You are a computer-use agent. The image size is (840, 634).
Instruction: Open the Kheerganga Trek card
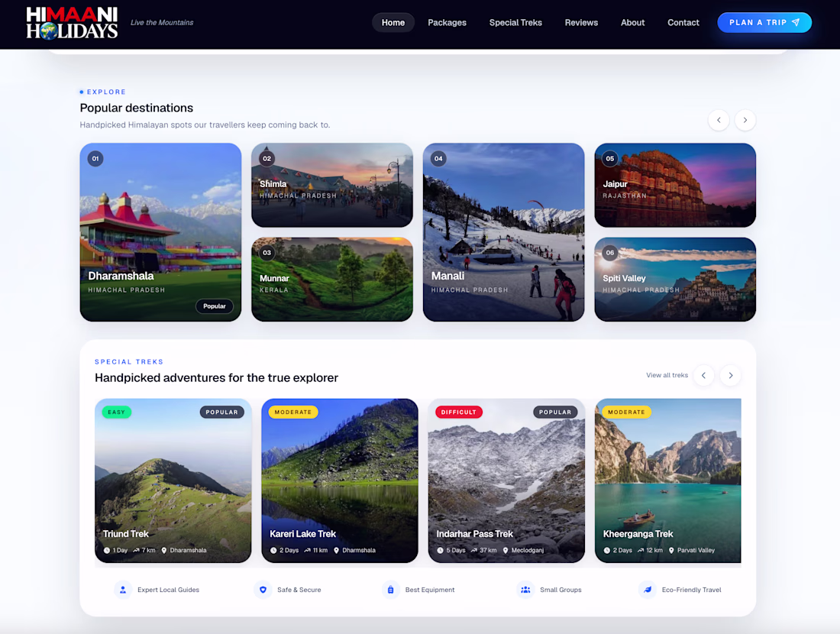click(668, 480)
